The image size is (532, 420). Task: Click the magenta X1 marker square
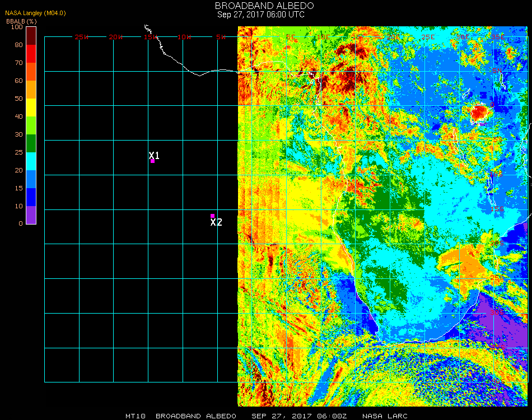152,161
